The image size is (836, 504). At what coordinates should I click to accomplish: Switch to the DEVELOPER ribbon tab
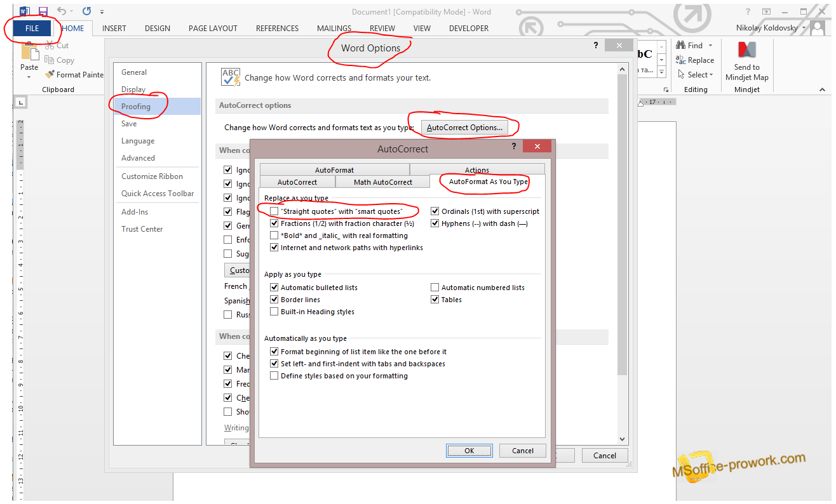point(469,29)
